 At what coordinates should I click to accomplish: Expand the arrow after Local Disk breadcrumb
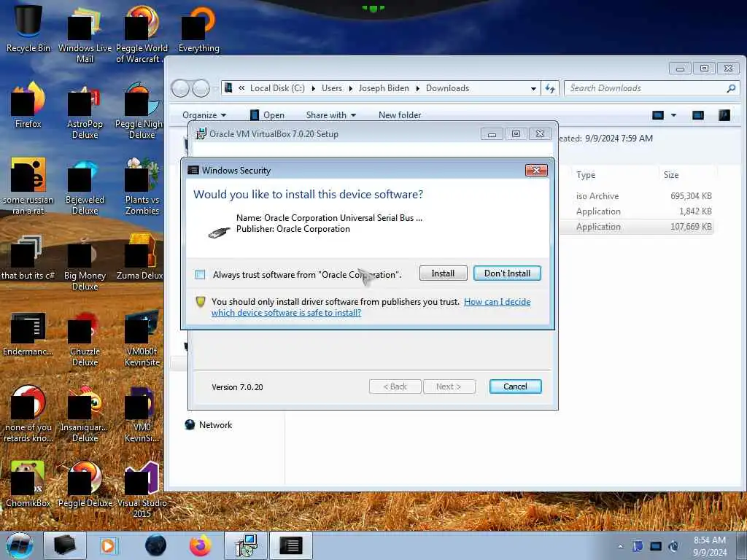click(313, 88)
